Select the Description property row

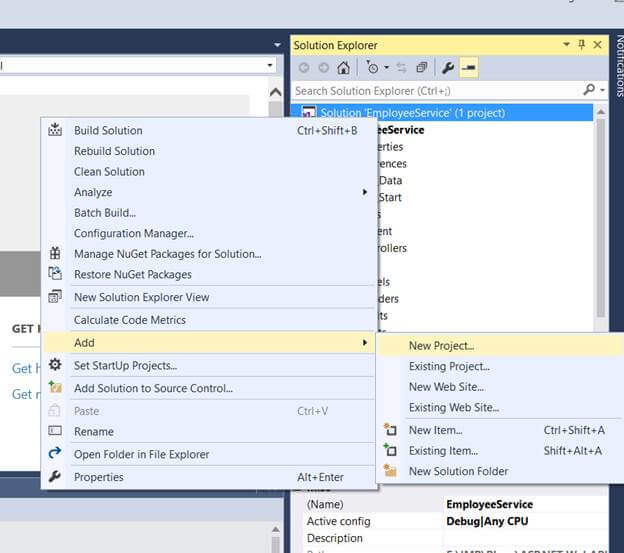coord(457,538)
